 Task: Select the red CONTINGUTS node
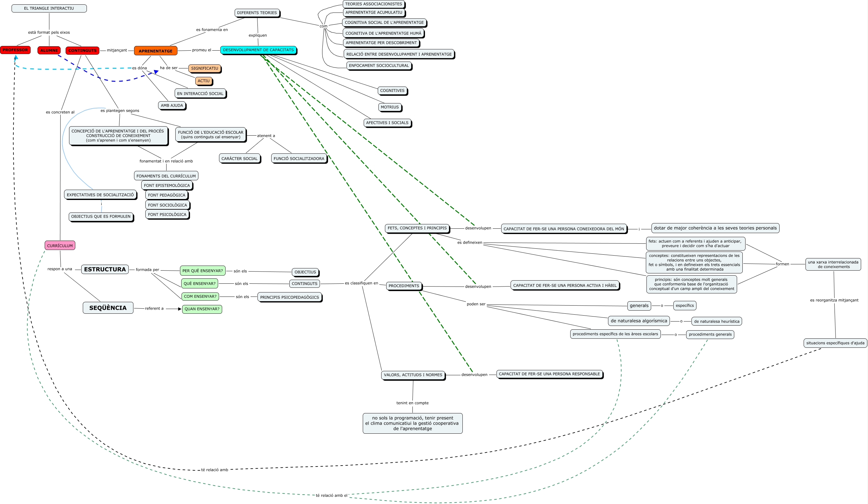(x=82, y=50)
